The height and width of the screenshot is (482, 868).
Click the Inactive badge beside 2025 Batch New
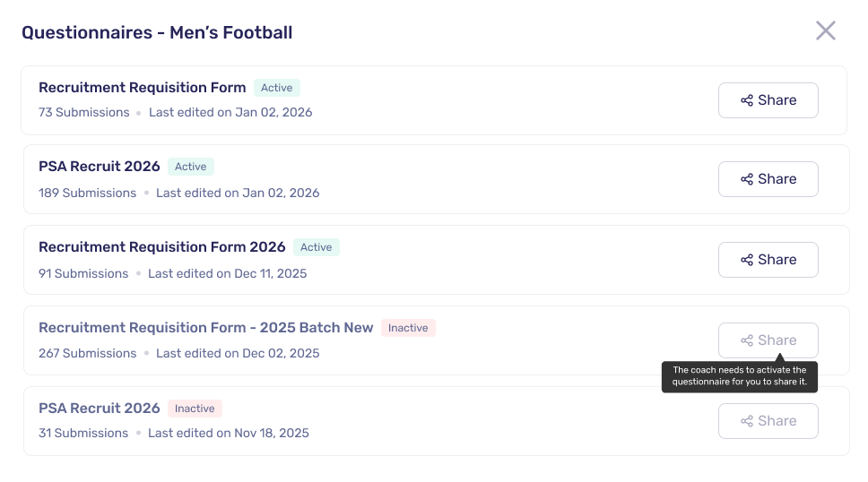click(x=408, y=328)
